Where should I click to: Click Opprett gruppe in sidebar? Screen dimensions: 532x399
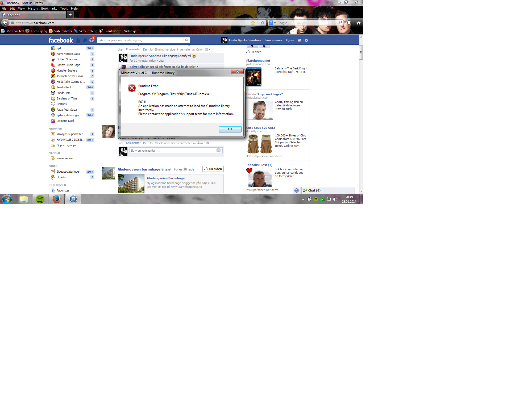68,145
